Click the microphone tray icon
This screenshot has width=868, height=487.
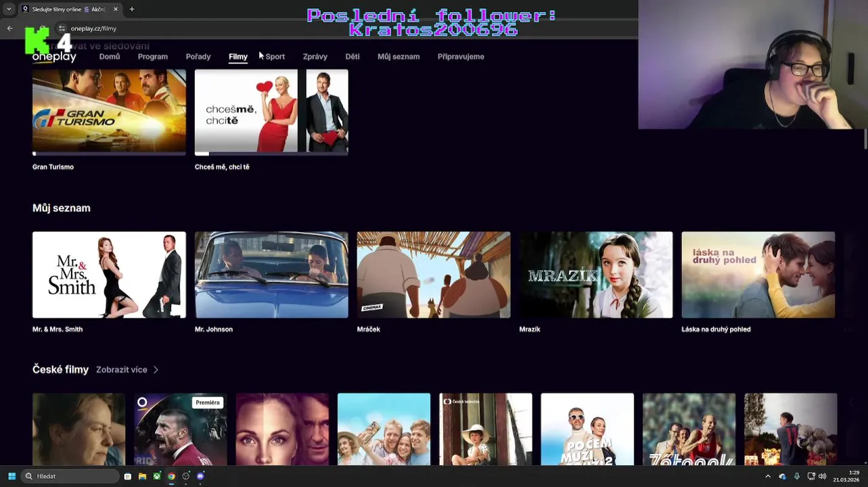pos(797,476)
